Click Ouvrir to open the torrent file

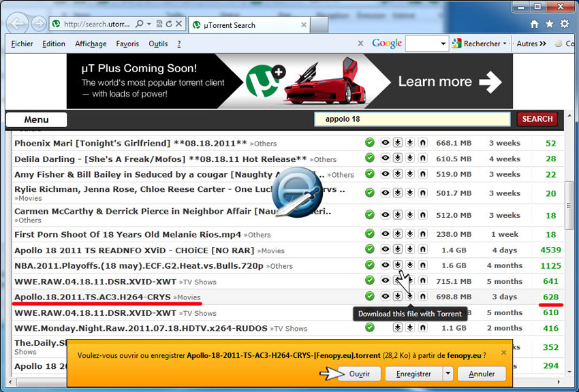(x=359, y=374)
